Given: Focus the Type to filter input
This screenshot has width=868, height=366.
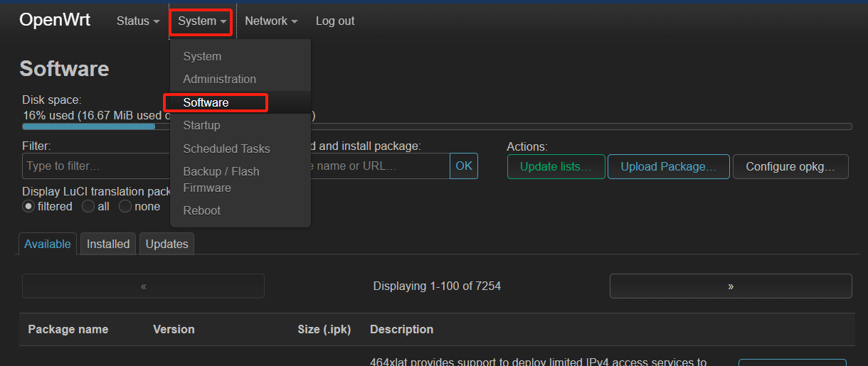Looking at the screenshot, I should (96, 166).
